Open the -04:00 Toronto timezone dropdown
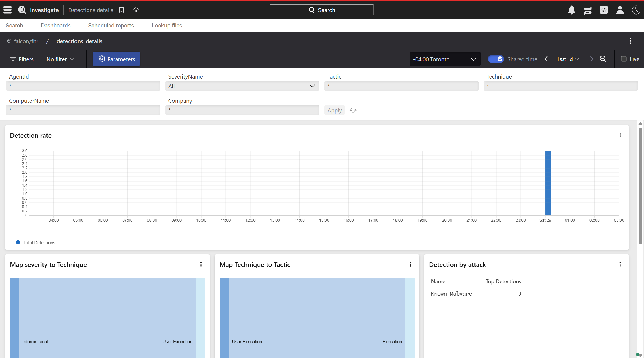The image size is (644, 358). pos(445,59)
